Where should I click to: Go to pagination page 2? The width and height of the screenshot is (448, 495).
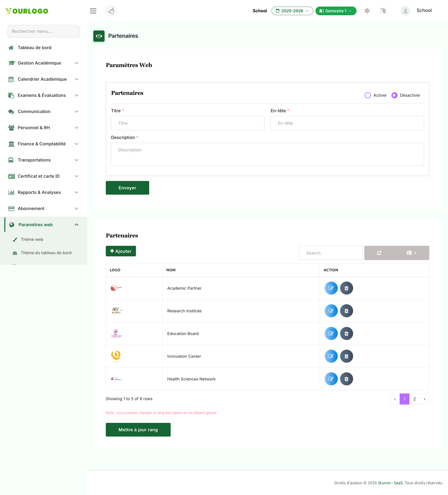pyautogui.click(x=414, y=399)
